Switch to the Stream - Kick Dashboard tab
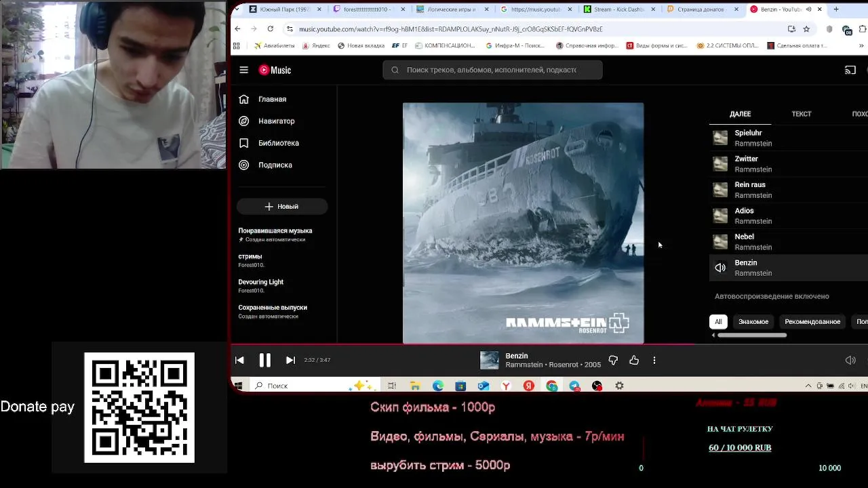This screenshot has height=488, width=868. pos(620,9)
